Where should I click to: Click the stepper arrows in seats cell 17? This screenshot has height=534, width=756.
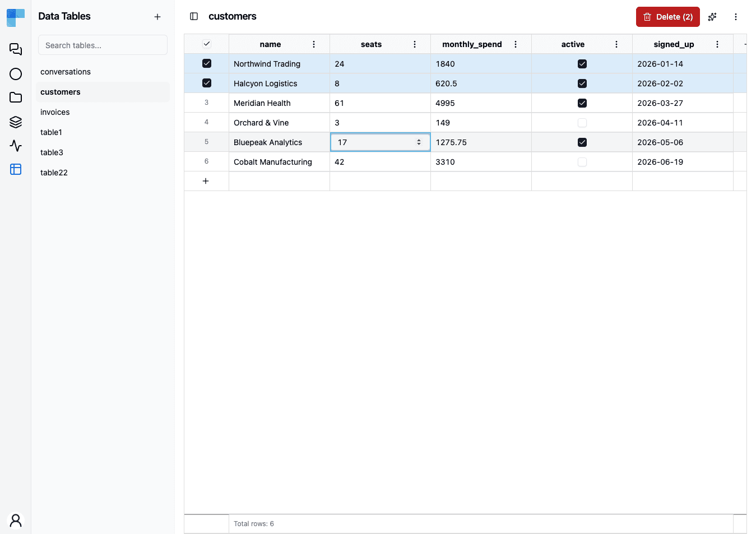point(419,142)
